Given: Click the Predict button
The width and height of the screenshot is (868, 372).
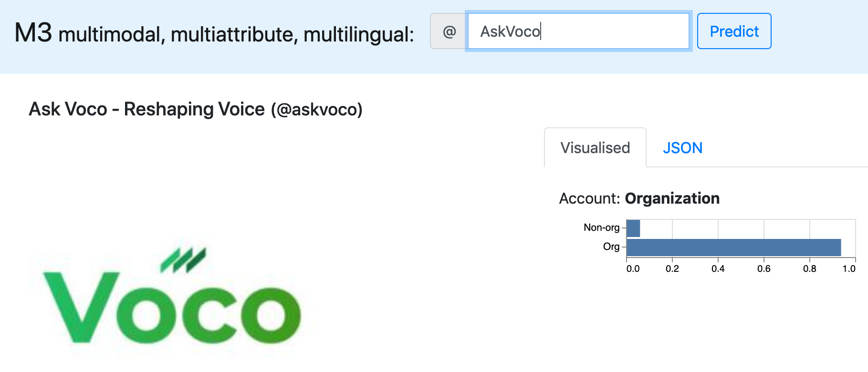Looking at the screenshot, I should [734, 31].
